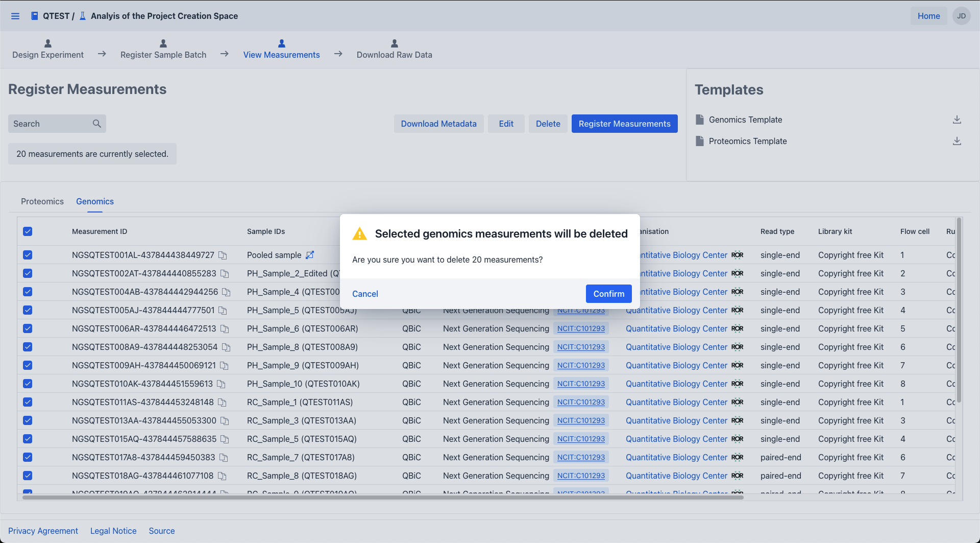Toggle the select-all header checkbox
The height and width of the screenshot is (543, 980).
tap(28, 231)
